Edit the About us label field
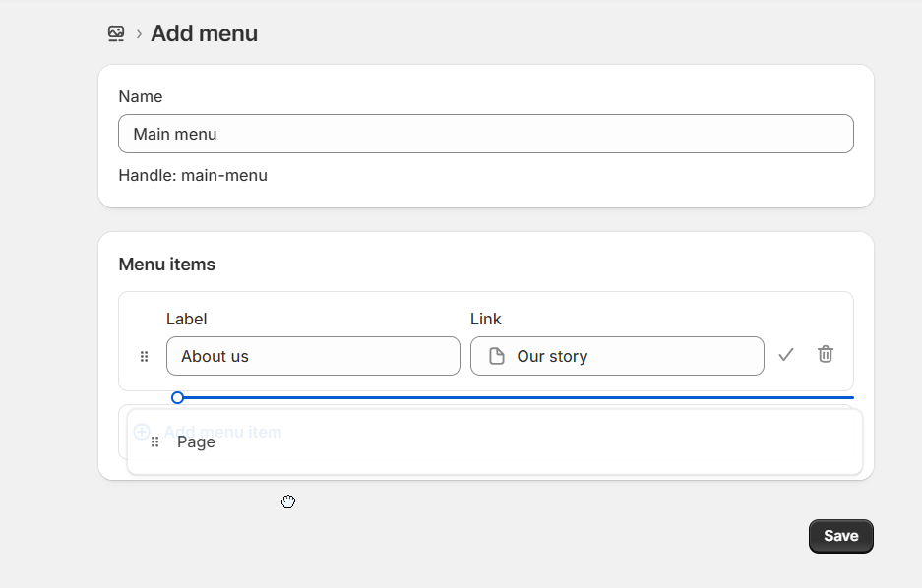This screenshot has width=922, height=588. pos(313,356)
